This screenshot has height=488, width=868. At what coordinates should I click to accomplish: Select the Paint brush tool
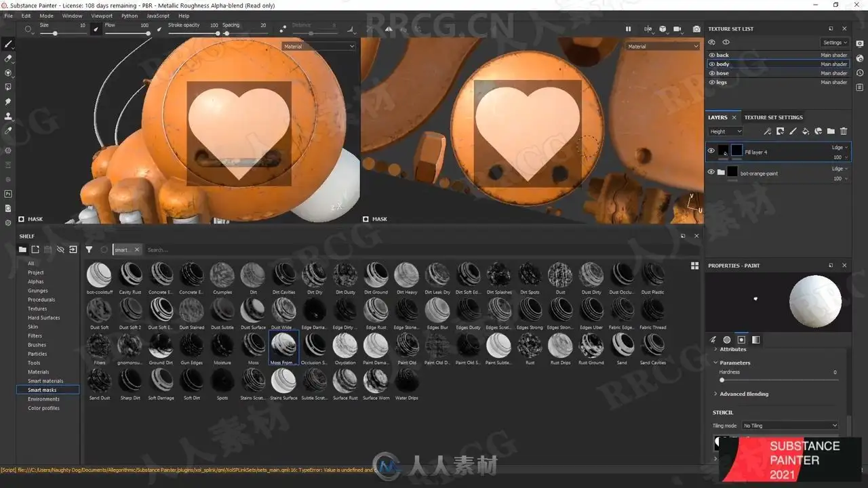(x=8, y=44)
